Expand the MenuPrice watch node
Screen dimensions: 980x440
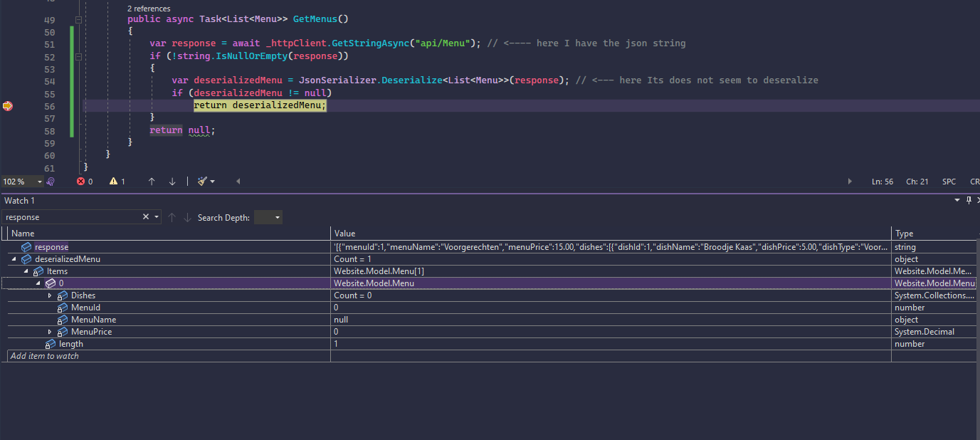pyautogui.click(x=50, y=332)
